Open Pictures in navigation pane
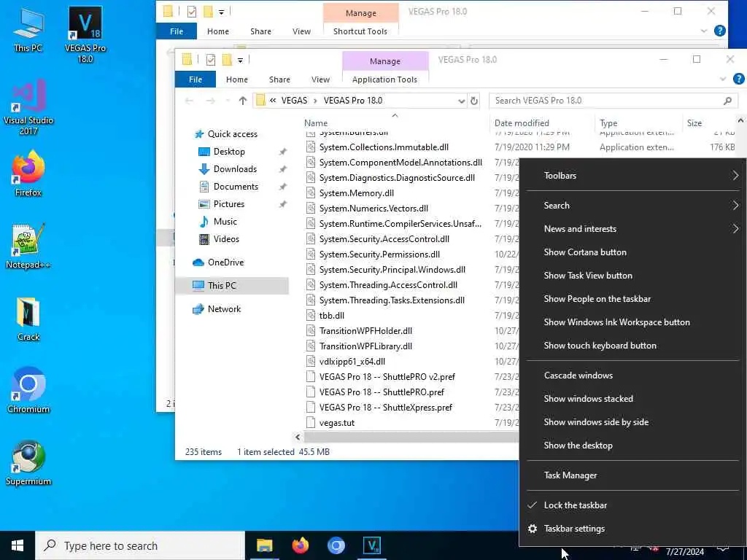 click(228, 204)
